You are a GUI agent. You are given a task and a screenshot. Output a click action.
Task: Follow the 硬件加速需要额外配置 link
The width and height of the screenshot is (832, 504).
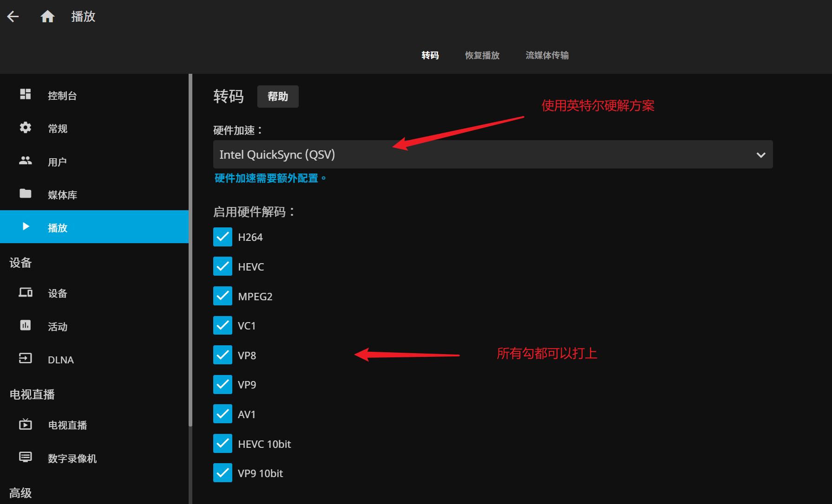(269, 178)
